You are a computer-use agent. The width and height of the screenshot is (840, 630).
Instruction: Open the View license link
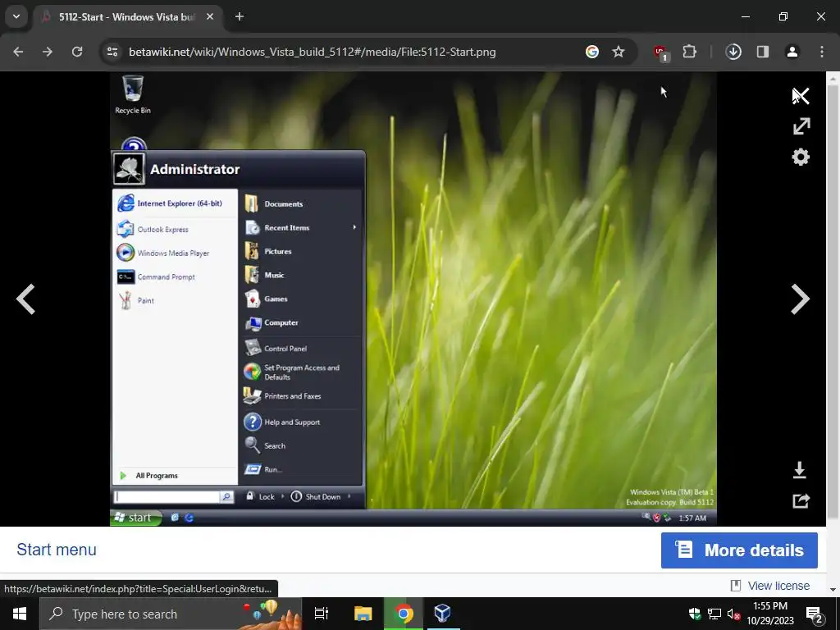778,586
